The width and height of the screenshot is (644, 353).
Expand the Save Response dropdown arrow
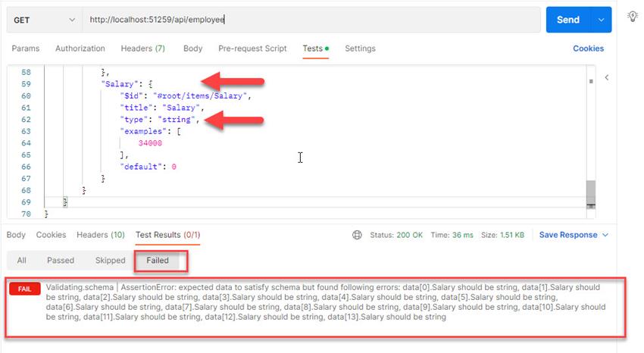(x=605, y=235)
